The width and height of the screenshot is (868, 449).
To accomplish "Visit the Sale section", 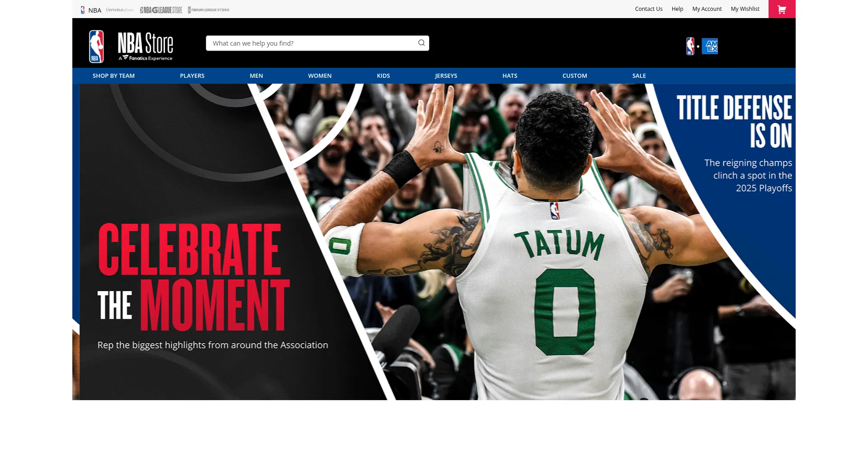I will [639, 76].
